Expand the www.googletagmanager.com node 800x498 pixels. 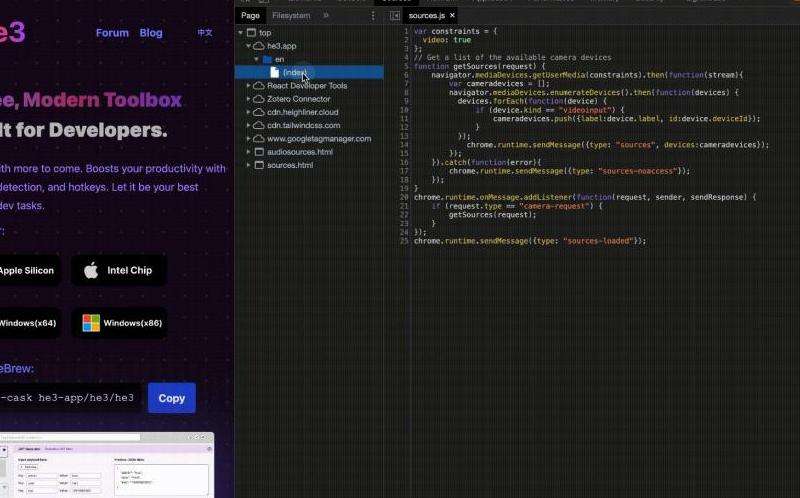248,139
